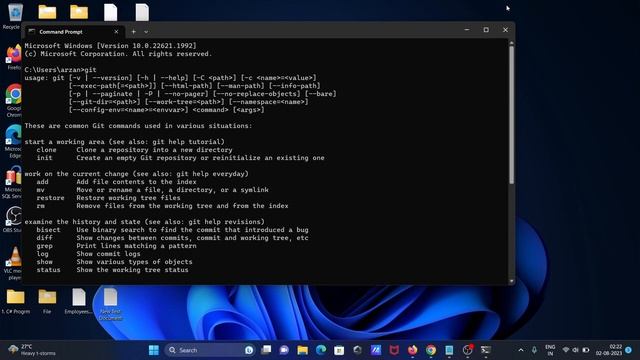Click the word 'clone' in git output
The image size is (640, 360).
(47, 150)
